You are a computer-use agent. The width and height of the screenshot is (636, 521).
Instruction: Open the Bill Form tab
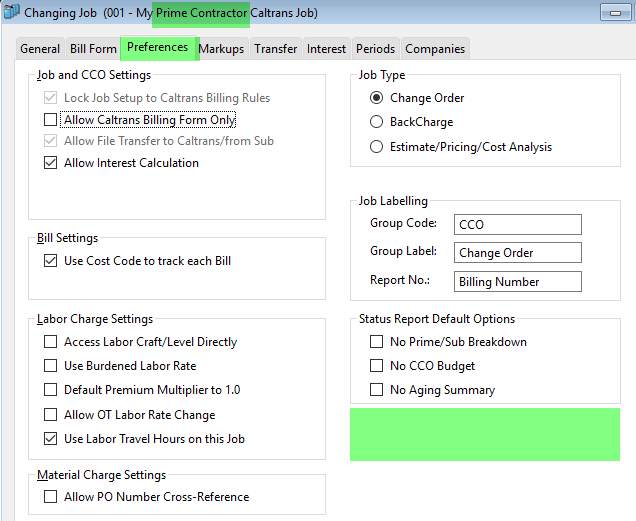(93, 49)
